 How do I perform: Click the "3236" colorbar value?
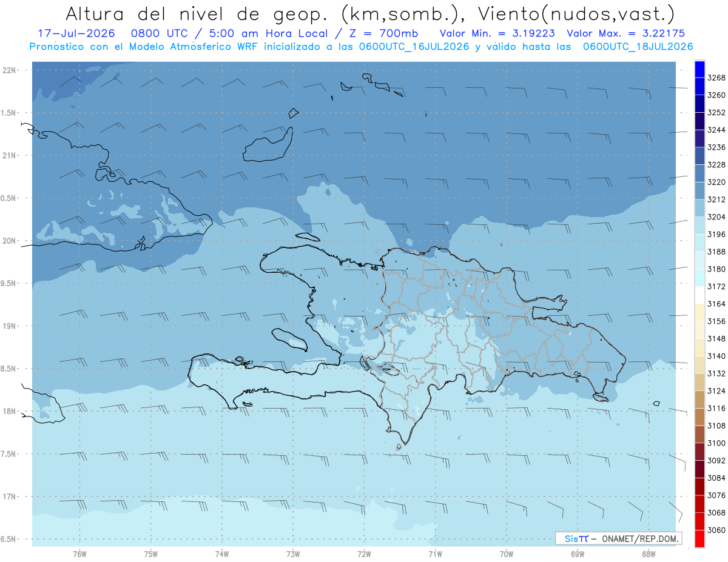716,147
